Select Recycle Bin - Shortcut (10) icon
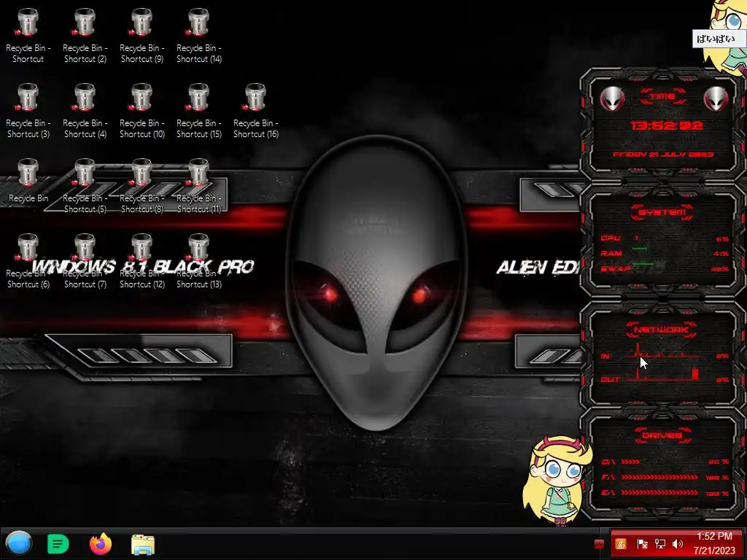The image size is (747, 560). (x=142, y=111)
